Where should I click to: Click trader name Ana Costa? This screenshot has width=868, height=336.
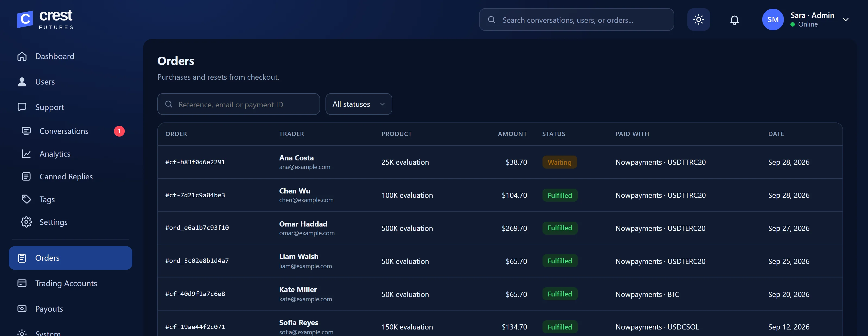[296, 157]
